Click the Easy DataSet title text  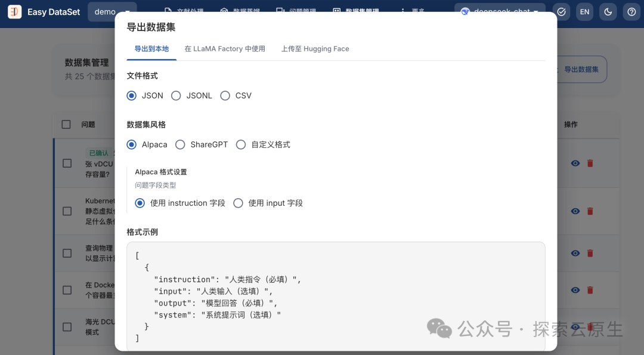[54, 12]
